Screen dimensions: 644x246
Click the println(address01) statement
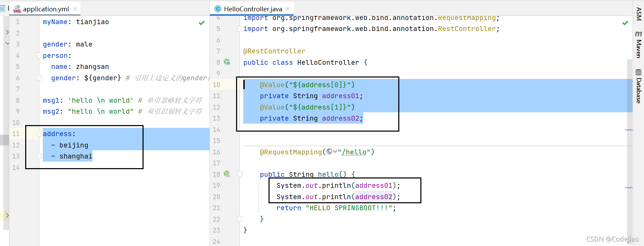click(x=338, y=185)
